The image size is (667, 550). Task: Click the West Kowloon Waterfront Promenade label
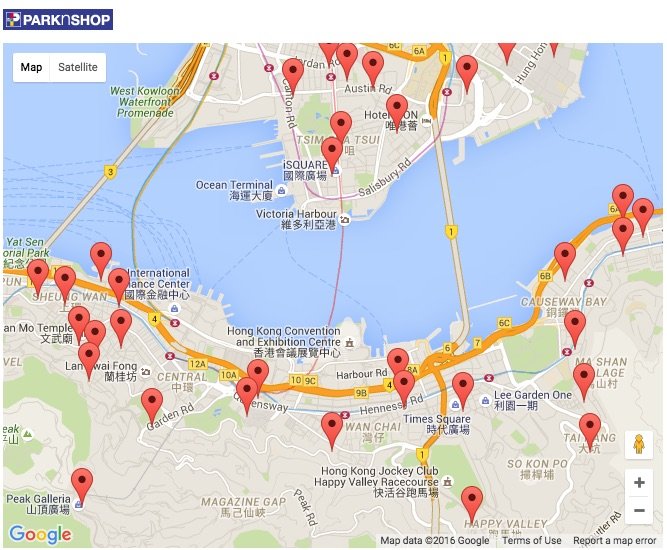tap(145, 102)
